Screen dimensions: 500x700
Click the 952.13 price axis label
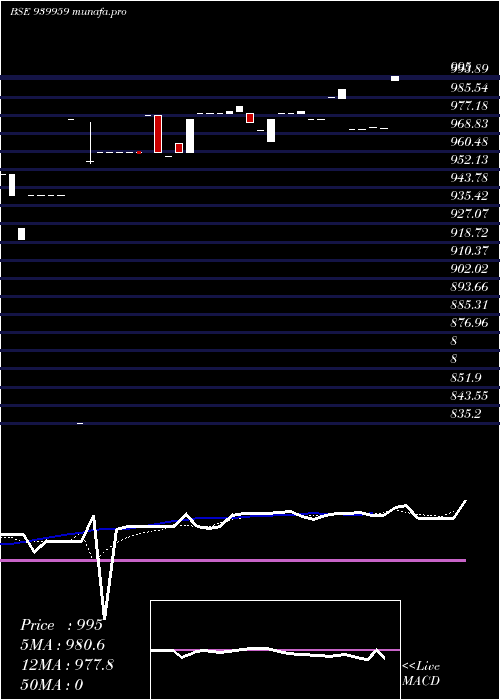tap(469, 160)
